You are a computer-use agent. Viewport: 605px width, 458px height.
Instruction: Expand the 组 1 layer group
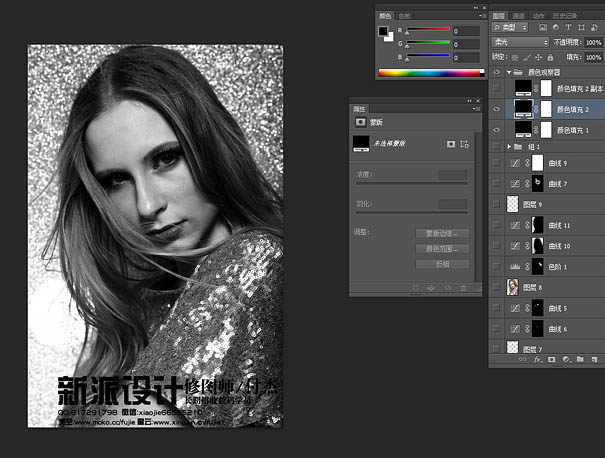(510, 146)
